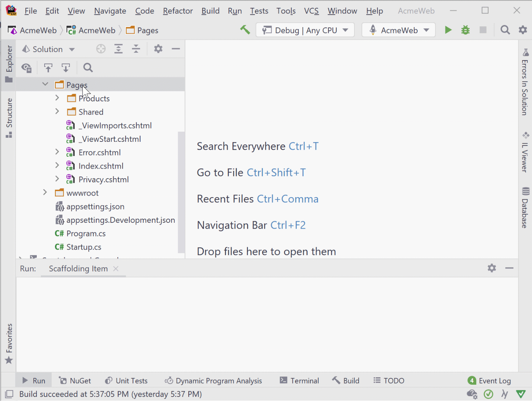The width and height of the screenshot is (532, 401).
Task: Start debugging with the bug icon
Action: point(465,30)
